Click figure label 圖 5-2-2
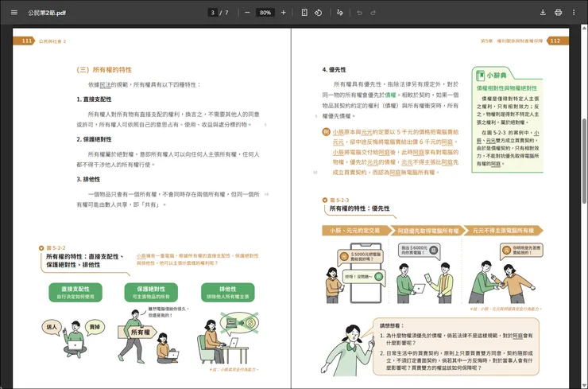Screen dimensions: 588x389 56,248
